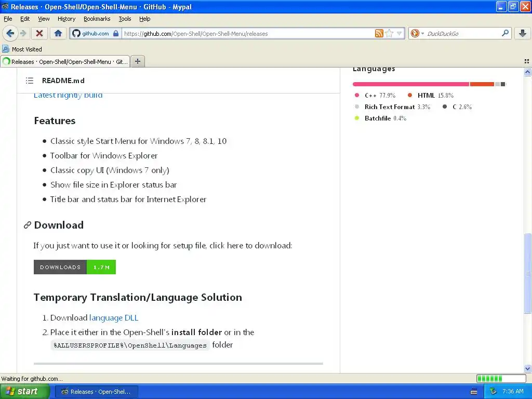Open the View menu
This screenshot has height=399, width=532.
(x=44, y=19)
